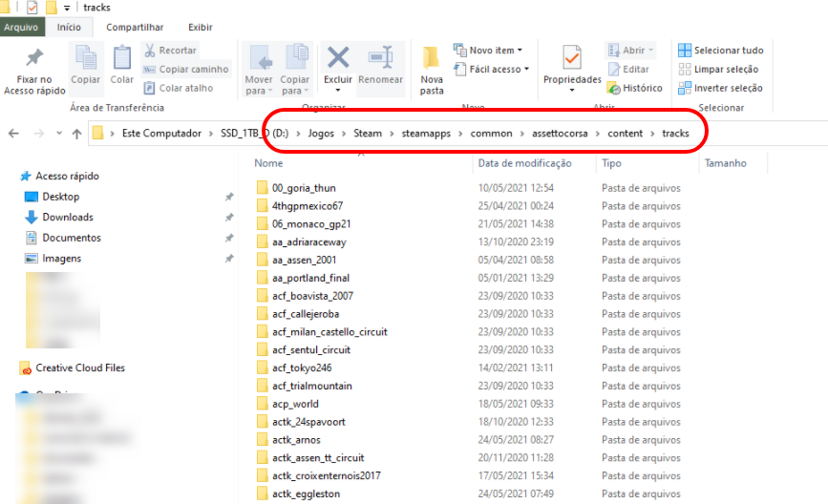828x504 pixels.
Task: Select the acp_world folder
Action: pyautogui.click(x=295, y=404)
